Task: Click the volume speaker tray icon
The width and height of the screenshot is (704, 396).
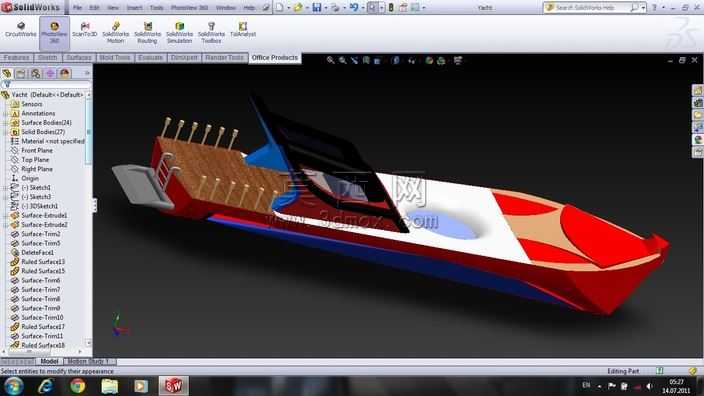Action: 650,386
